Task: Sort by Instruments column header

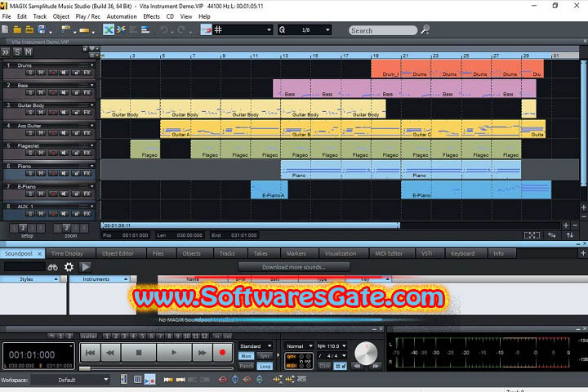Action: point(99,279)
